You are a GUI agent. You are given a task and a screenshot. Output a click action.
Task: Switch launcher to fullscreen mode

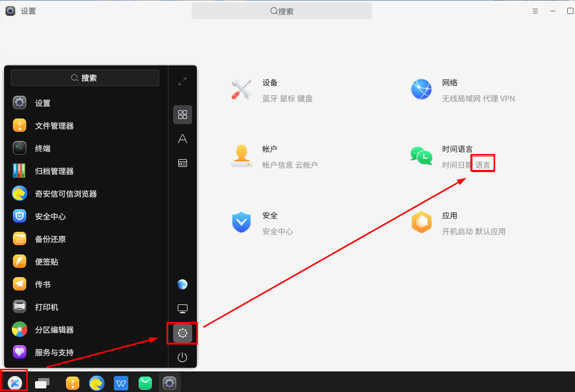click(182, 81)
